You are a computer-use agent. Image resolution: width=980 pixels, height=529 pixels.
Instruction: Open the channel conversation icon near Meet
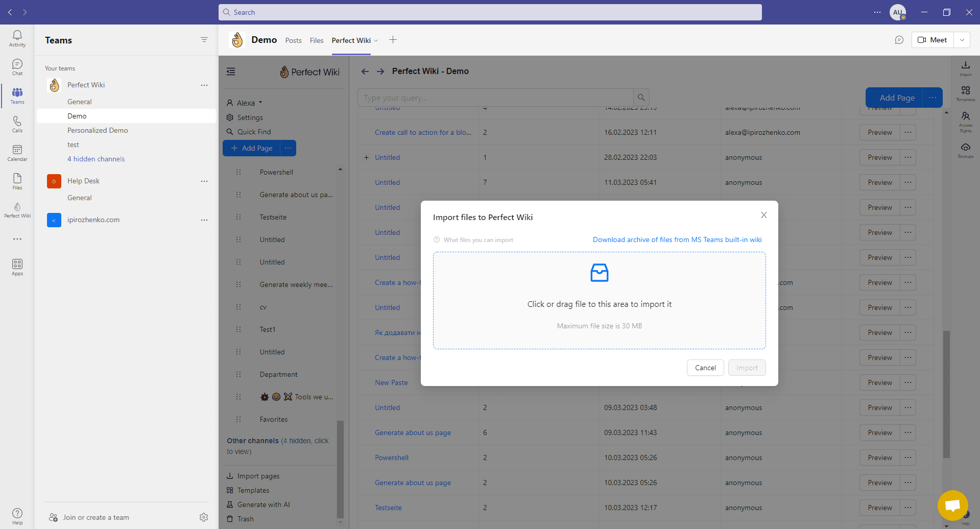[899, 40]
